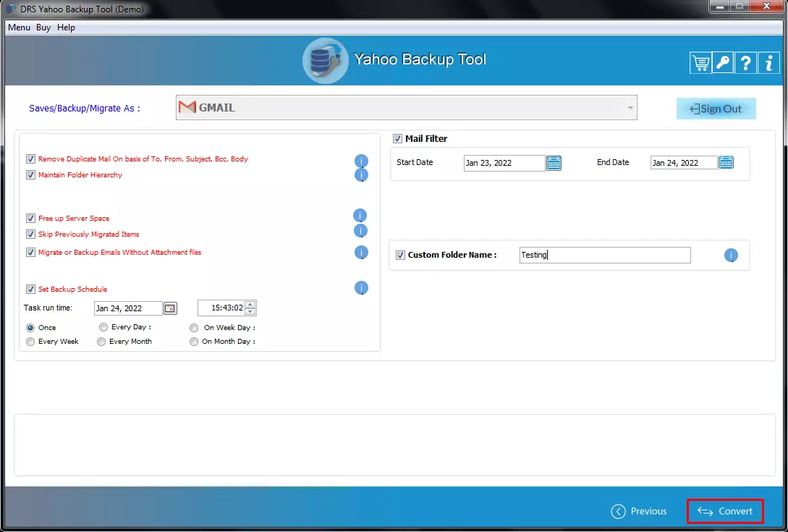
Task: Open the Menu menu
Action: (x=19, y=28)
